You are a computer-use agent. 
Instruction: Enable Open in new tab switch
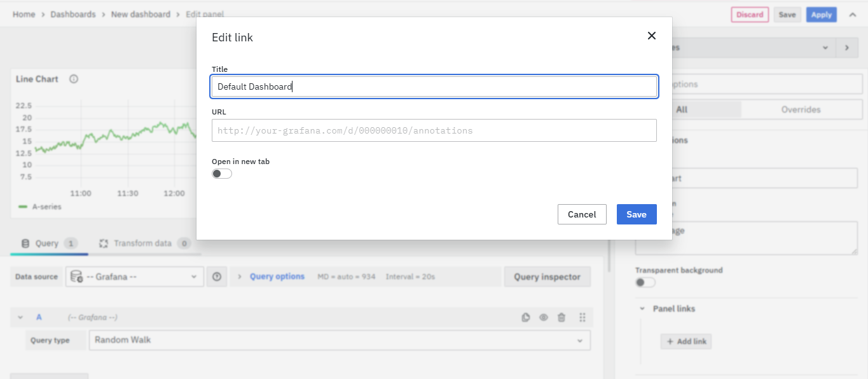222,174
